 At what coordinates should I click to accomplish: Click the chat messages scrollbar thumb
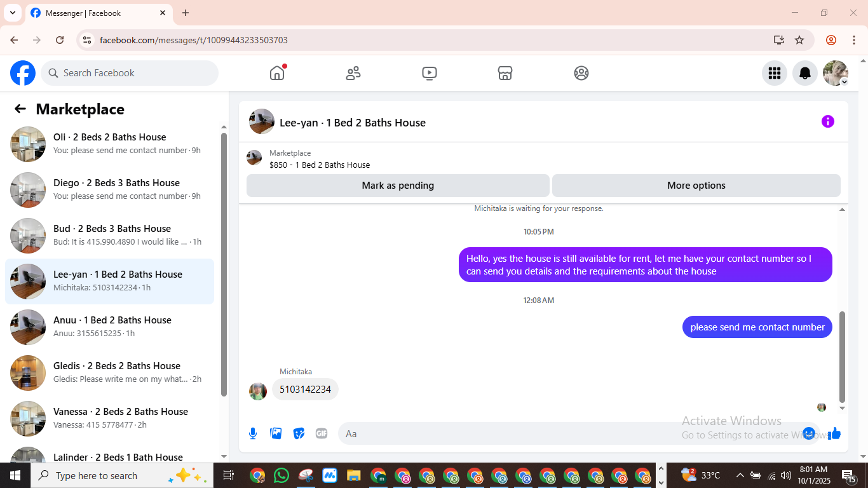(x=843, y=357)
